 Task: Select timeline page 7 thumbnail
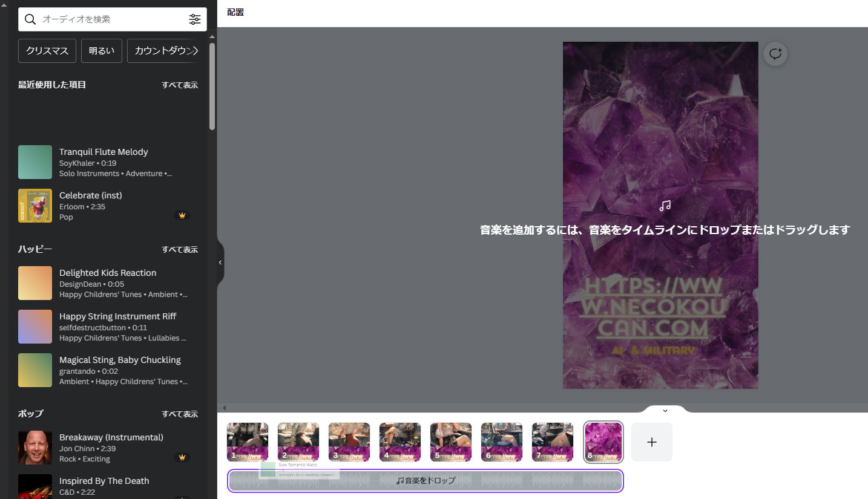553,442
